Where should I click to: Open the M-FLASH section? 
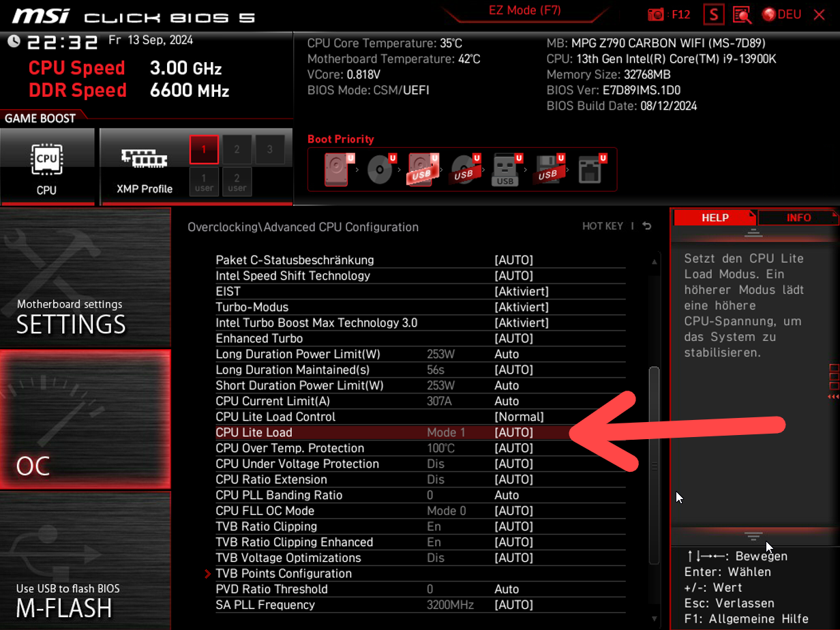(x=85, y=560)
